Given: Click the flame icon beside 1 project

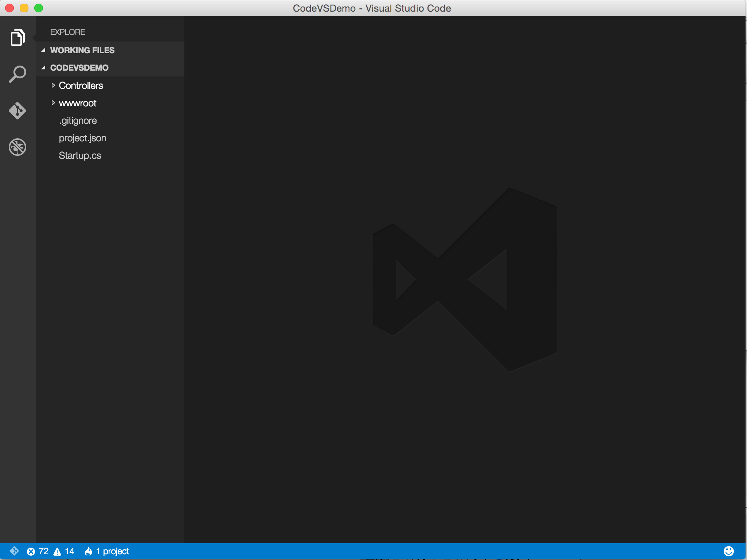Looking at the screenshot, I should point(89,551).
